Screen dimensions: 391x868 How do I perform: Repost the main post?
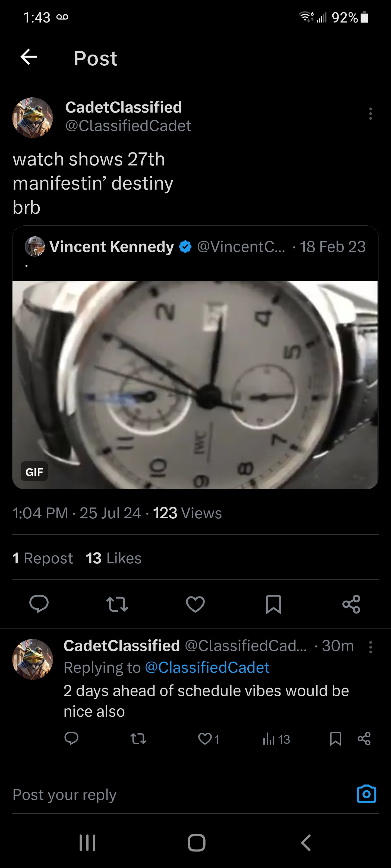[117, 604]
